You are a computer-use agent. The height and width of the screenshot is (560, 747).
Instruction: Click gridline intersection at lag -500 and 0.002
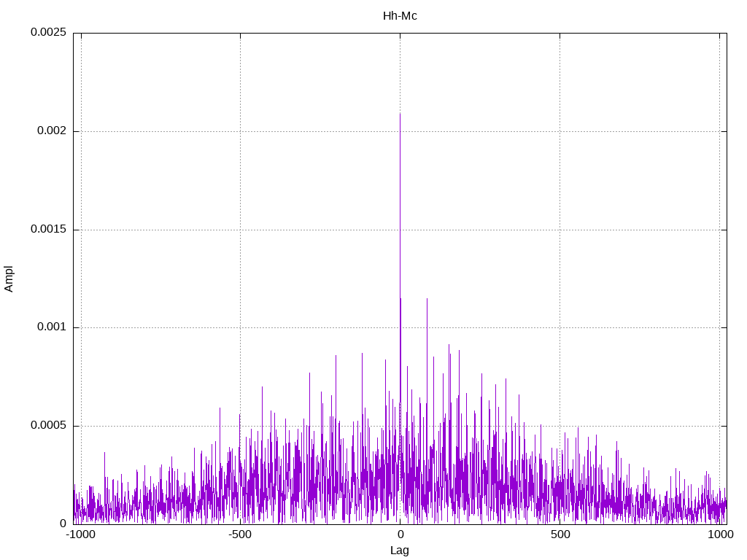pyautogui.click(x=240, y=131)
